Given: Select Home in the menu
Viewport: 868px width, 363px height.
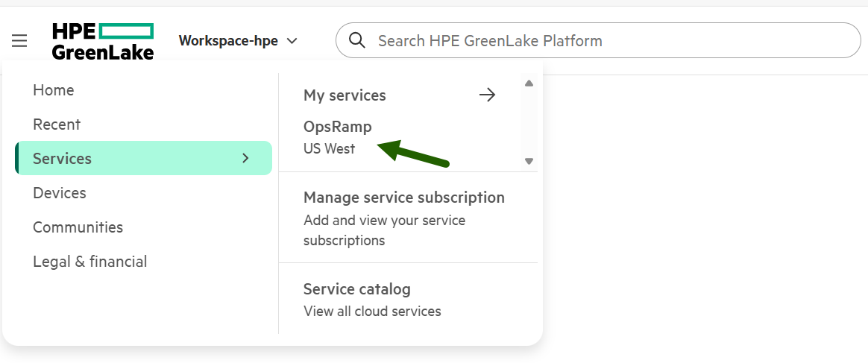Looking at the screenshot, I should pyautogui.click(x=53, y=90).
